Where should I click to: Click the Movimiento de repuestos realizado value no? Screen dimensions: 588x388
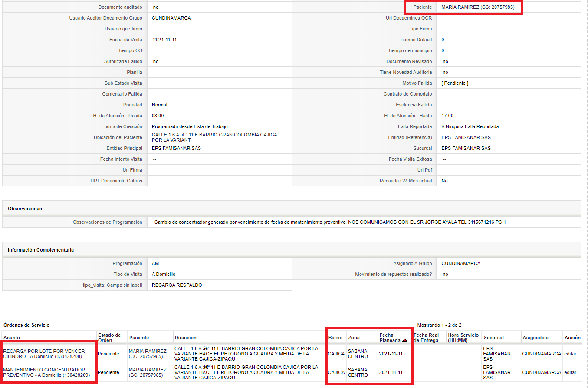point(446,274)
